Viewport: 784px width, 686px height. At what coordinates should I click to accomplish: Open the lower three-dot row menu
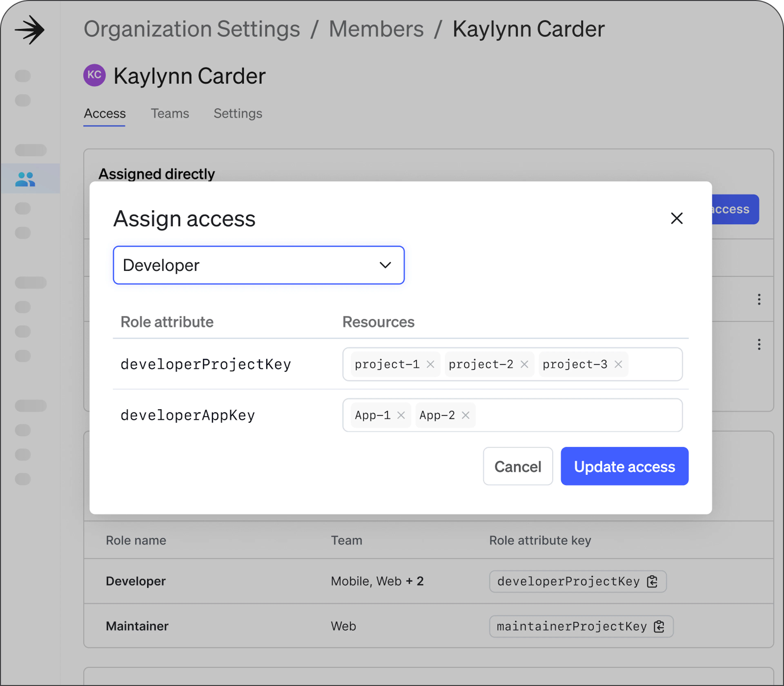point(759,344)
